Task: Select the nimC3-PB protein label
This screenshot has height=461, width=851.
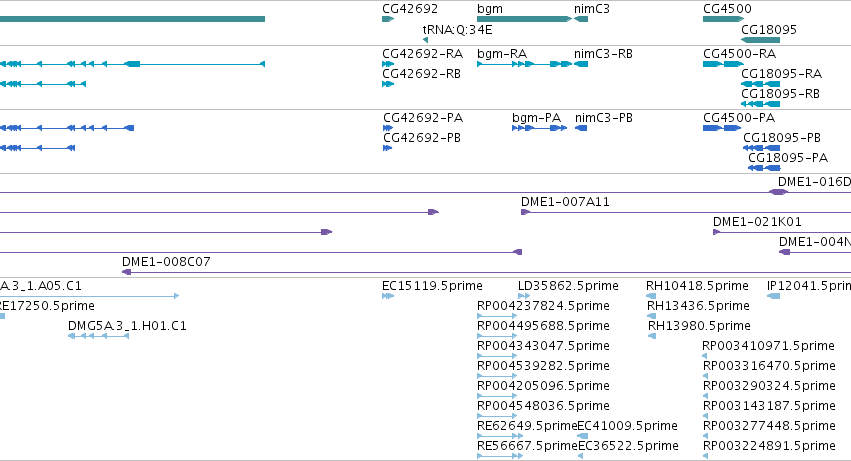Action: (x=604, y=118)
